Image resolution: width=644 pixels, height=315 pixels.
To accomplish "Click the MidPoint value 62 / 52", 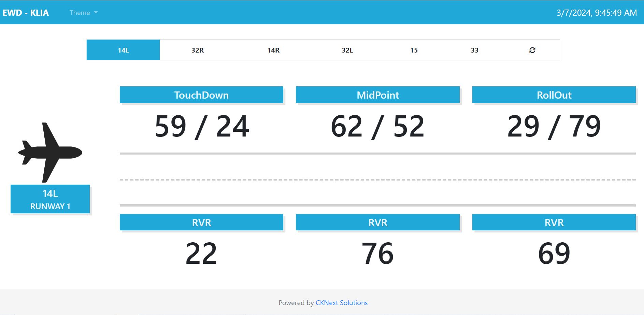I will tap(377, 126).
